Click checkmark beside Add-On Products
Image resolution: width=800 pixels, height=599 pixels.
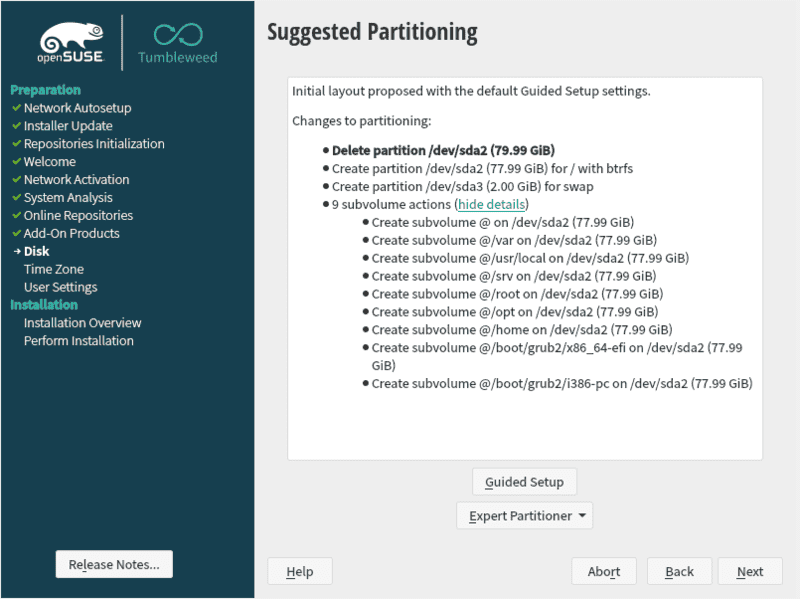point(16,234)
